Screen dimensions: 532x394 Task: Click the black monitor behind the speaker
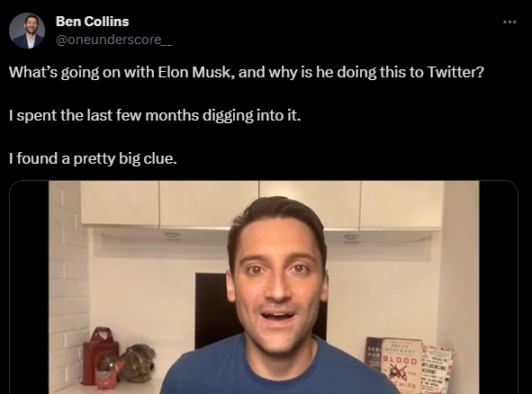point(212,310)
